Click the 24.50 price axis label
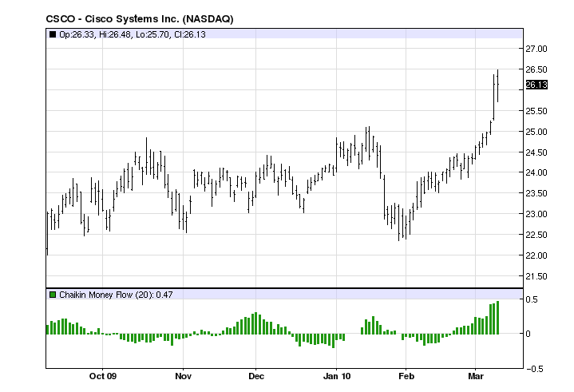Viewport: 574px width, 392px height. click(536, 152)
